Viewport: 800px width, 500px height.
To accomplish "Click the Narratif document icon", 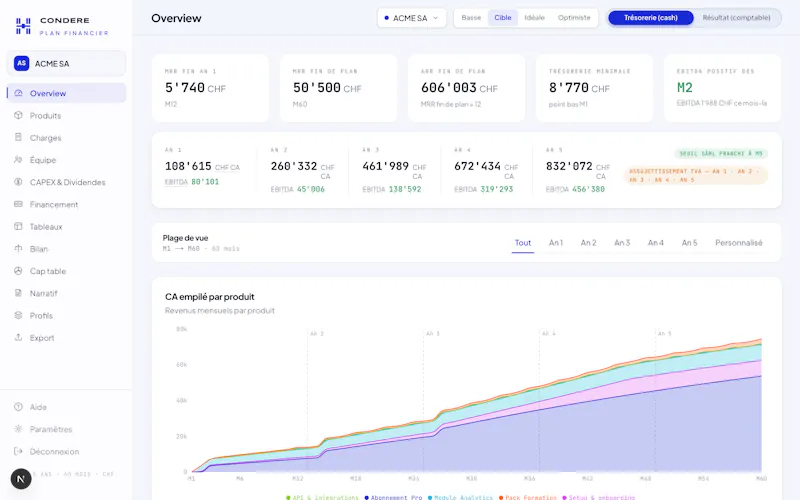I will [18, 293].
